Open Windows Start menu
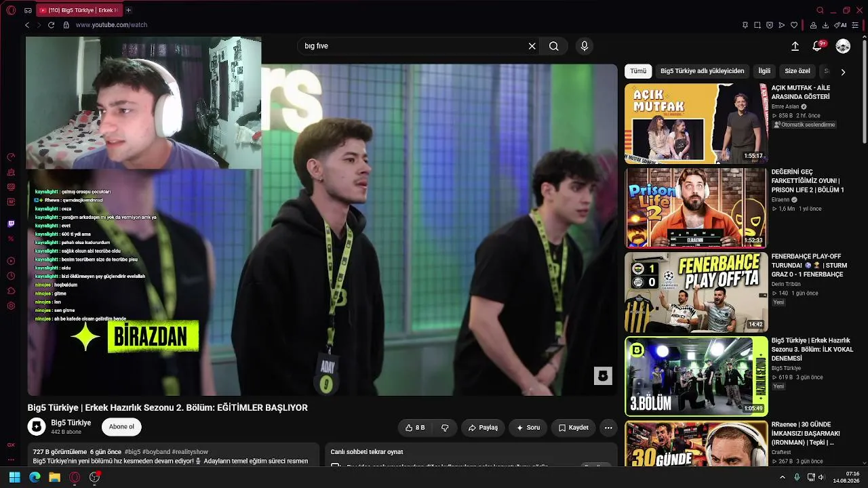The height and width of the screenshot is (488, 868). 14,477
